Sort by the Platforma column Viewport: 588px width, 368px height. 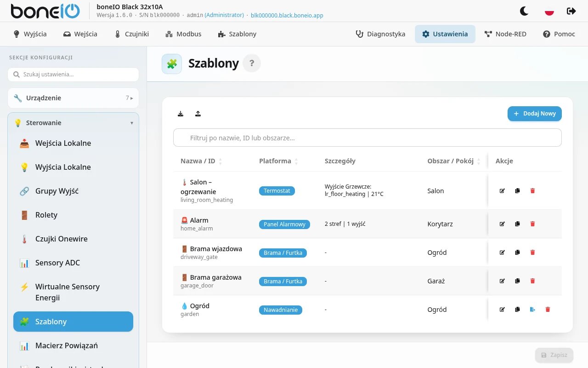[x=278, y=161]
